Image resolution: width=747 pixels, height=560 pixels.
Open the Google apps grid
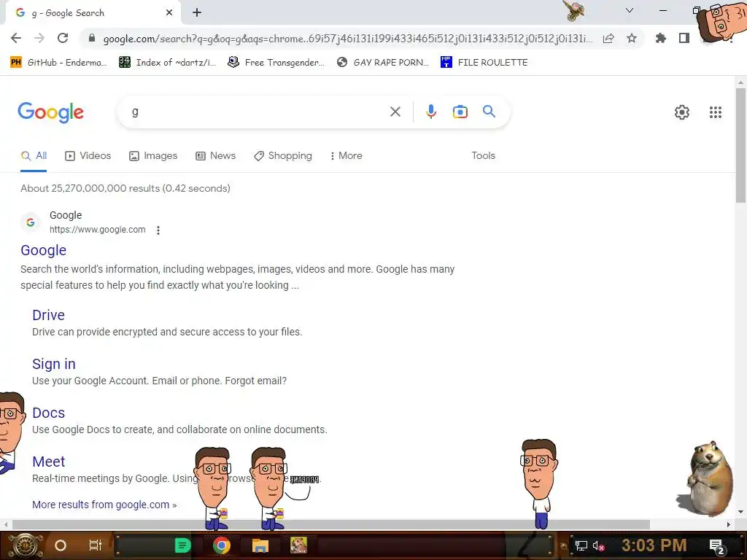(x=715, y=112)
